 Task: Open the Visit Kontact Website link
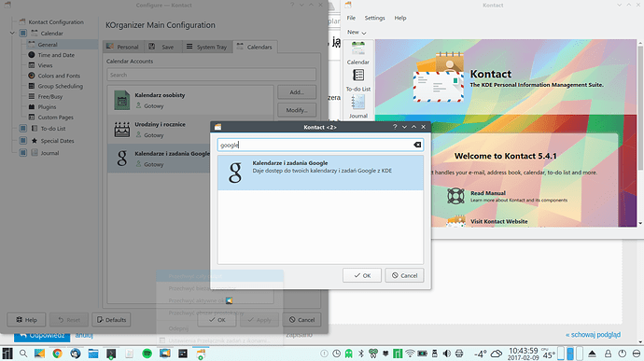(499, 221)
